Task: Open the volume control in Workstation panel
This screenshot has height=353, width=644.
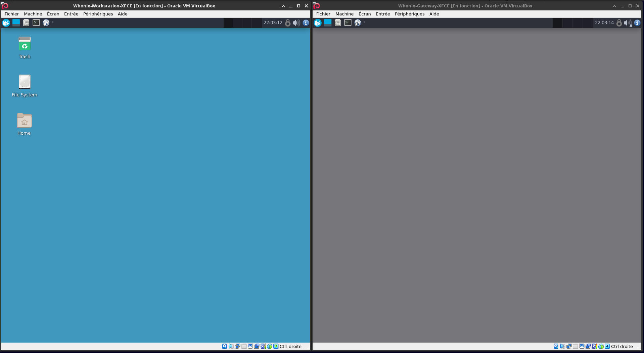Action: 296,23
